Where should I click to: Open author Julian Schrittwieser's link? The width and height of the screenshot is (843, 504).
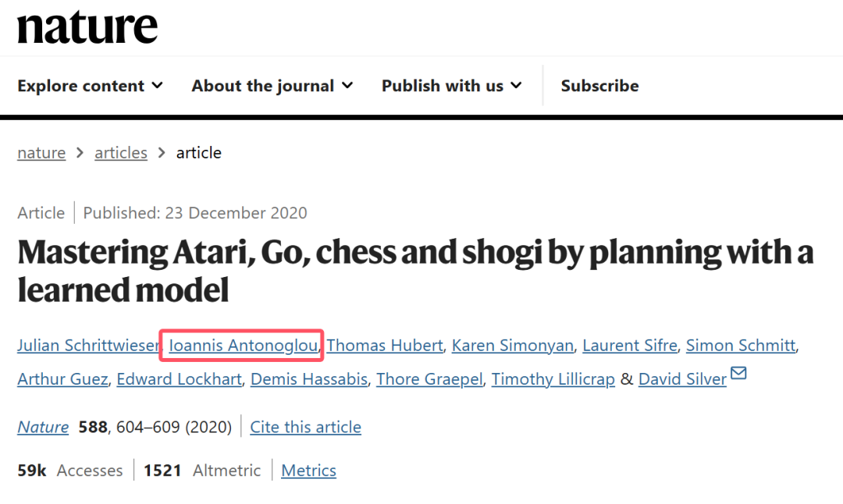(87, 346)
